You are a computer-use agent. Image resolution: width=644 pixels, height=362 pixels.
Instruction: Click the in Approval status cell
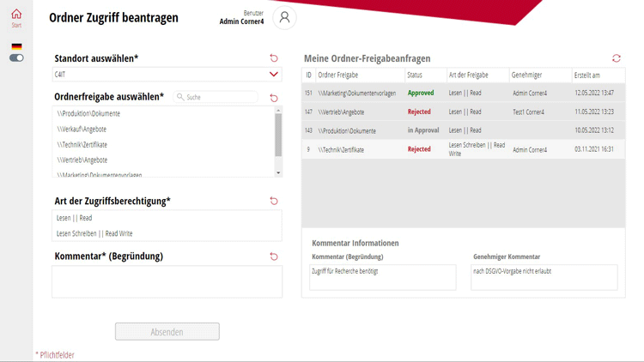[x=423, y=130]
